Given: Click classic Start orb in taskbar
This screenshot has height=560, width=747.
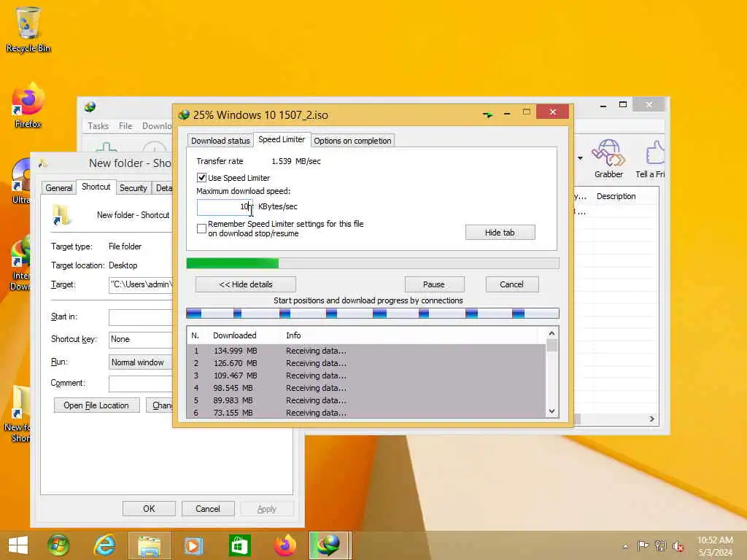Looking at the screenshot, I should tap(58, 545).
